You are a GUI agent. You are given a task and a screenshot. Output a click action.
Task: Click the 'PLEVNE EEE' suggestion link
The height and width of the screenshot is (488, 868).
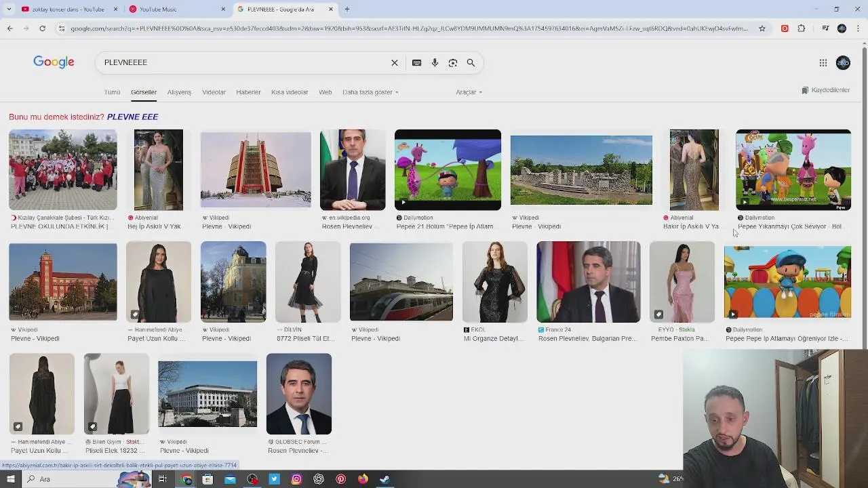(x=132, y=117)
